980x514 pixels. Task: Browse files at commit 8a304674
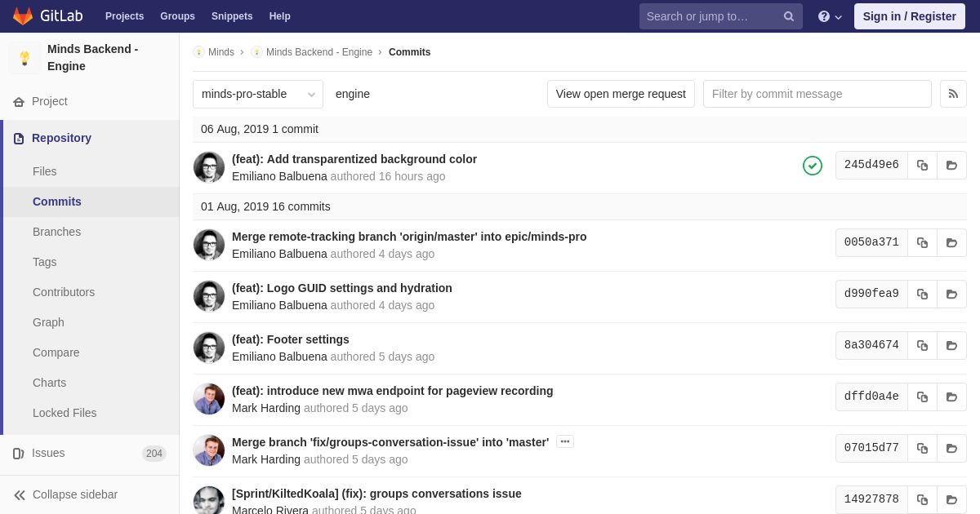[x=951, y=345]
